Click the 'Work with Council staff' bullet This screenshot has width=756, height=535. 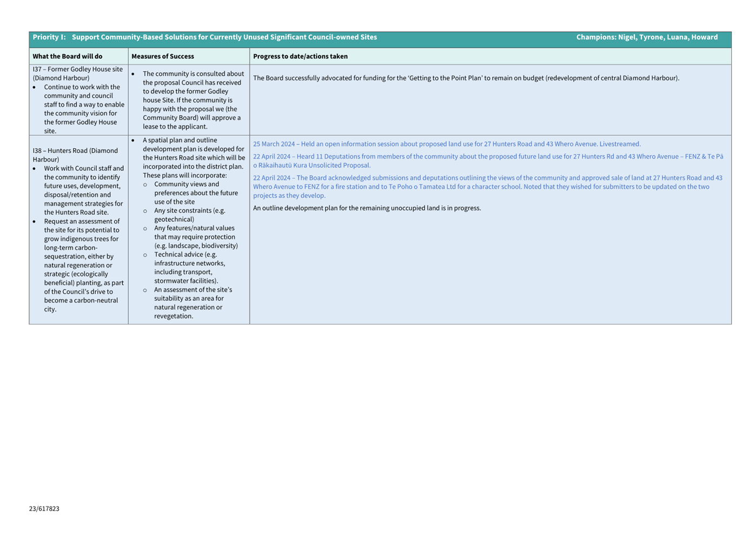[x=84, y=190]
